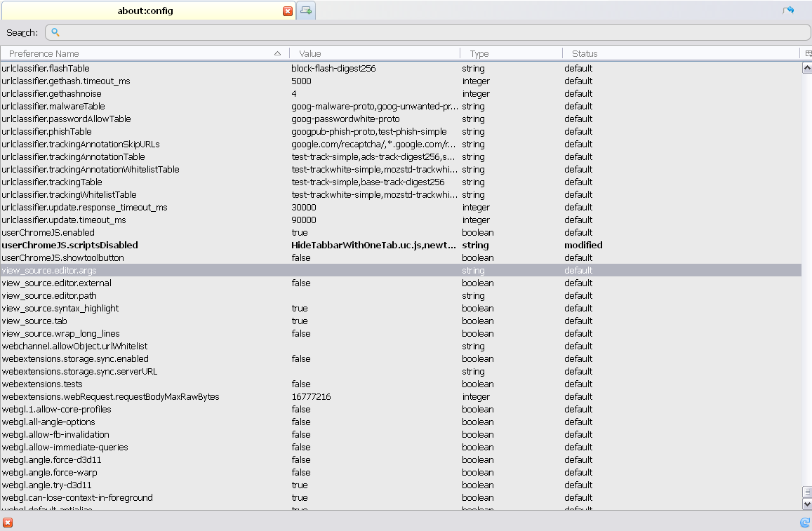Image resolution: width=812 pixels, height=531 pixels.
Task: Click the magnifier icon in the search box
Action: tap(55, 32)
